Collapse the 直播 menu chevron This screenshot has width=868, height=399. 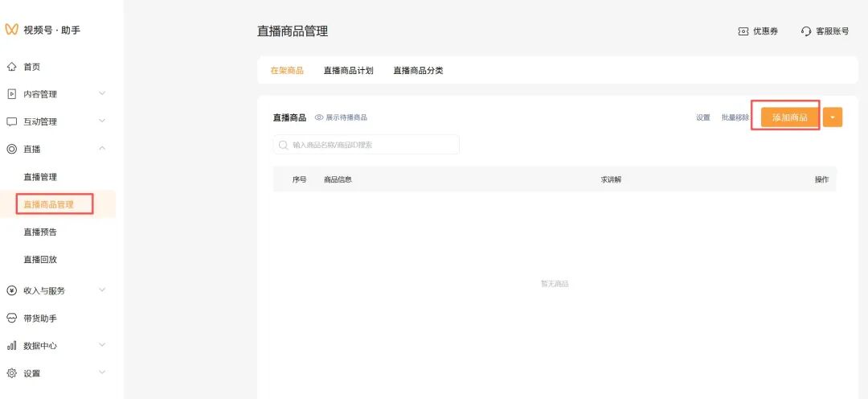coord(102,148)
